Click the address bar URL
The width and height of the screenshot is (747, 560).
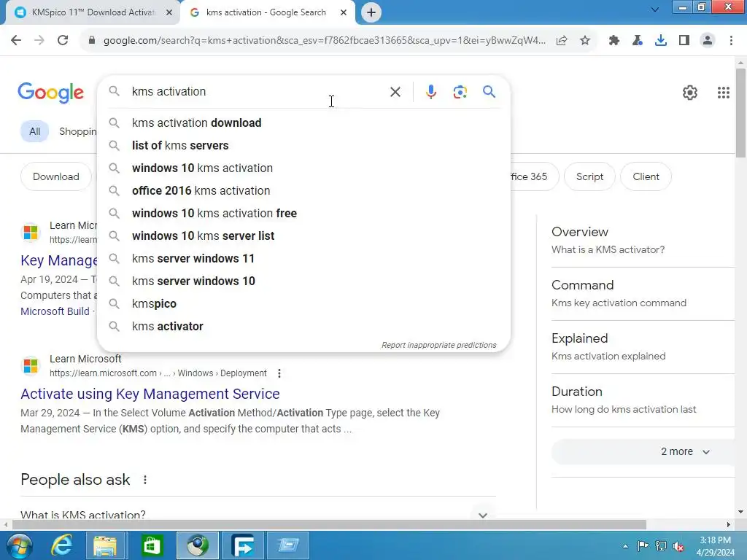pos(324,41)
